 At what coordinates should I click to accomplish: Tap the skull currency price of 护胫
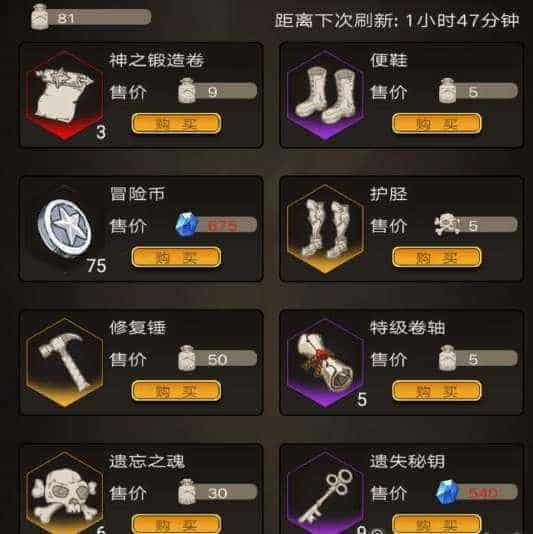click(476, 225)
